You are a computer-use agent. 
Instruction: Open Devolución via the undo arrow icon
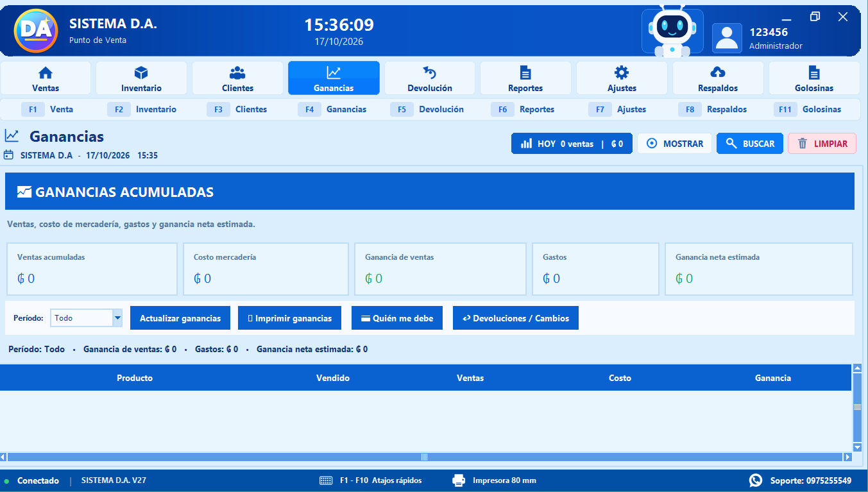click(430, 72)
